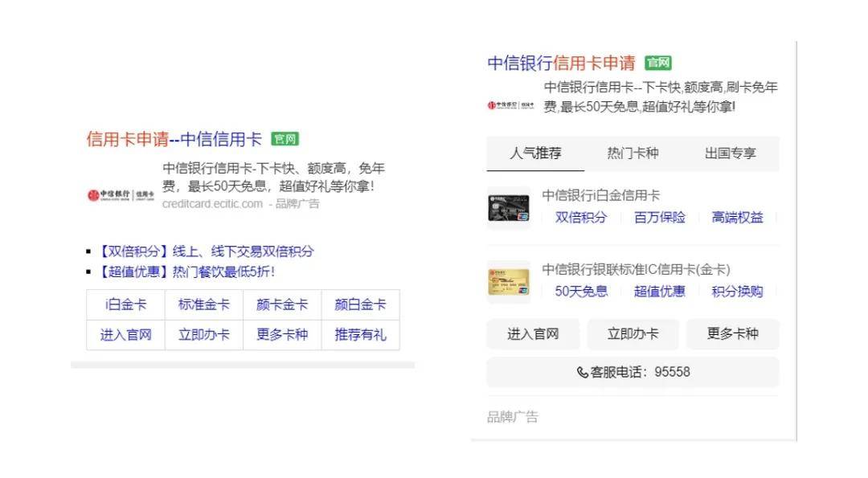Click the 品牌广告 label after creditcard.ecitic.com
The image size is (868, 478).
coord(297,203)
